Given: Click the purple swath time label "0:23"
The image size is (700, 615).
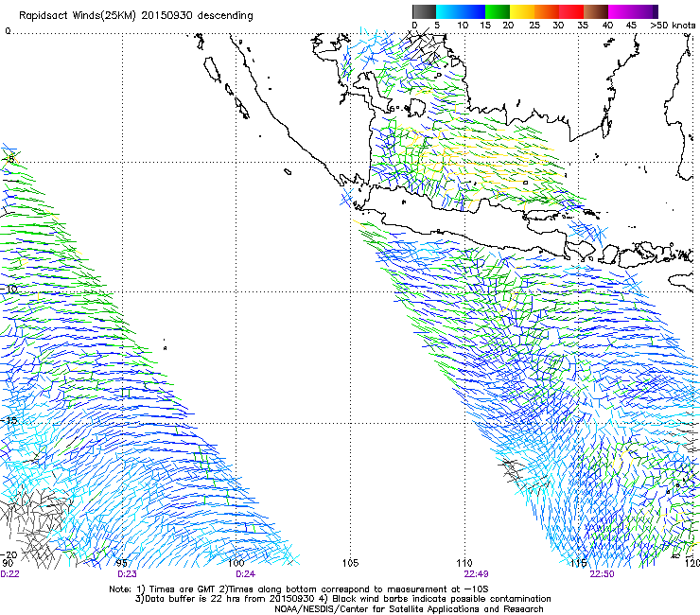Looking at the screenshot, I should (127, 574).
